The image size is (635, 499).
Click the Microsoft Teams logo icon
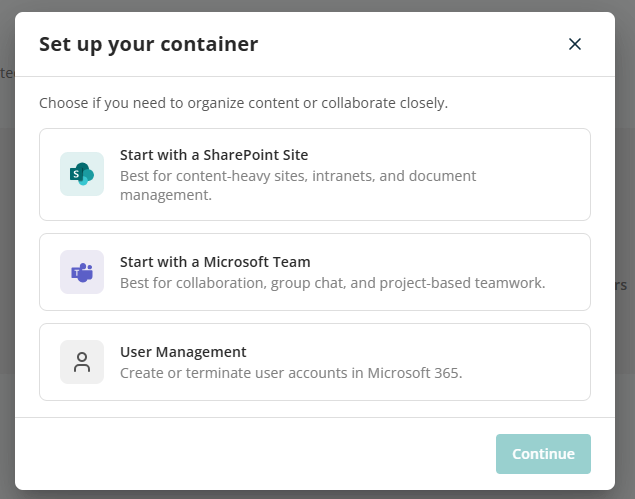(82, 272)
